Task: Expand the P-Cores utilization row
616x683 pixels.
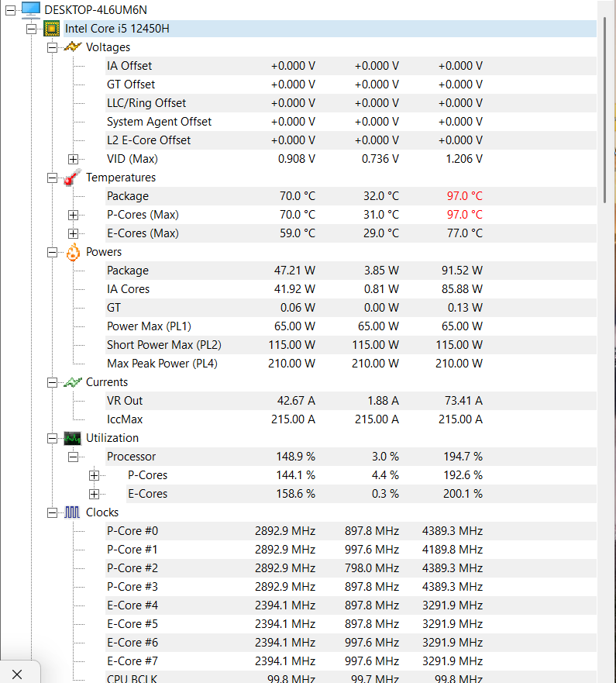Action: point(94,475)
